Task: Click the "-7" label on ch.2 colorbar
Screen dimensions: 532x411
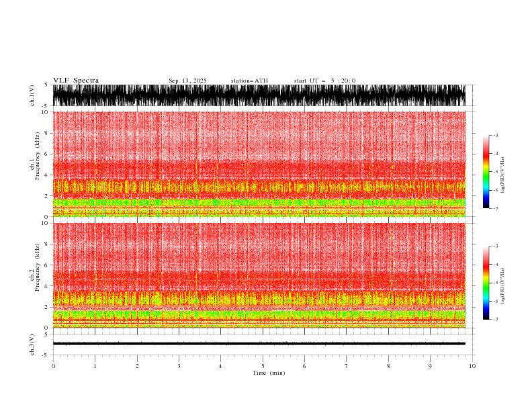Action: (495, 320)
